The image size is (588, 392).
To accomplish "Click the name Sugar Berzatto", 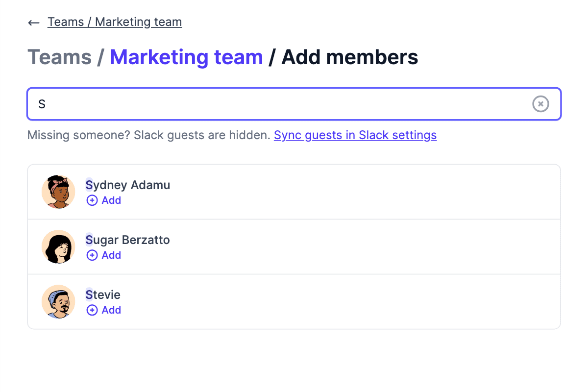I will [x=128, y=240].
